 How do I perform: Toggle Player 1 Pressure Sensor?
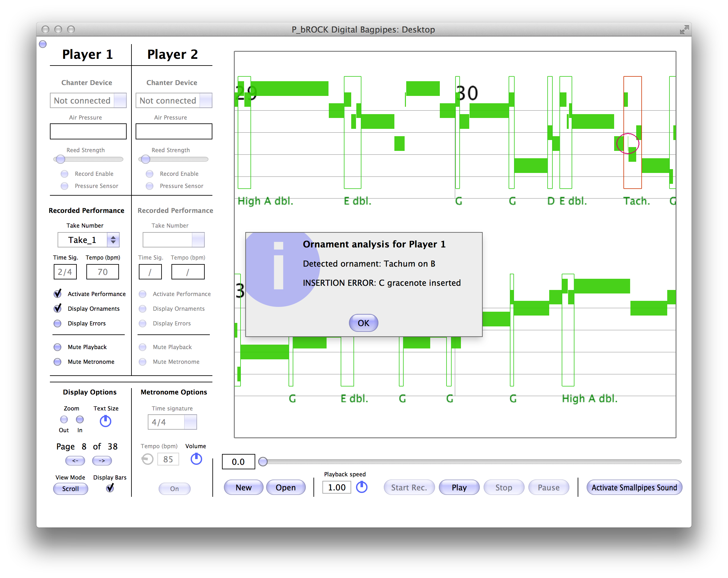click(65, 186)
